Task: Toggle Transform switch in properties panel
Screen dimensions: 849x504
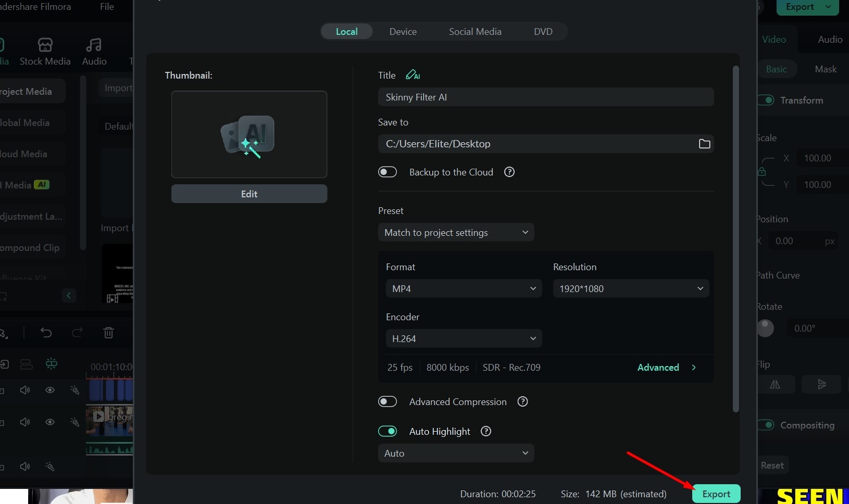Action: tap(766, 100)
